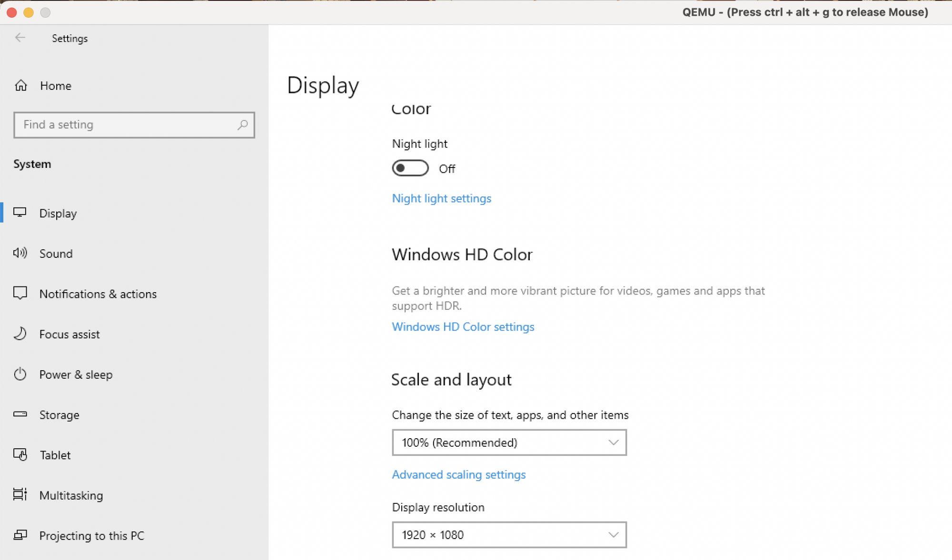This screenshot has width=952, height=560.
Task: Click the chevron arrow of resolution combo box
Action: coord(613,535)
